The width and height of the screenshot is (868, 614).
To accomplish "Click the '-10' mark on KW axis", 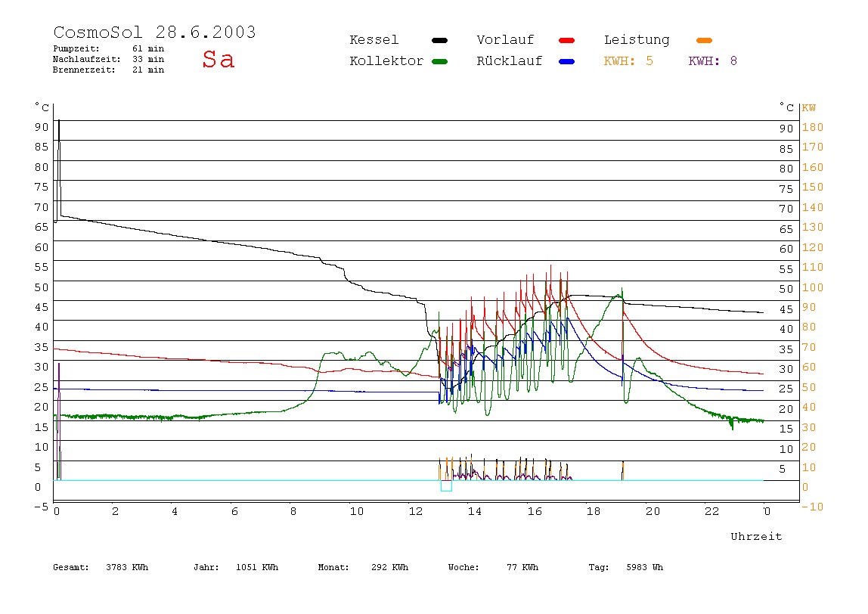I will click(812, 507).
